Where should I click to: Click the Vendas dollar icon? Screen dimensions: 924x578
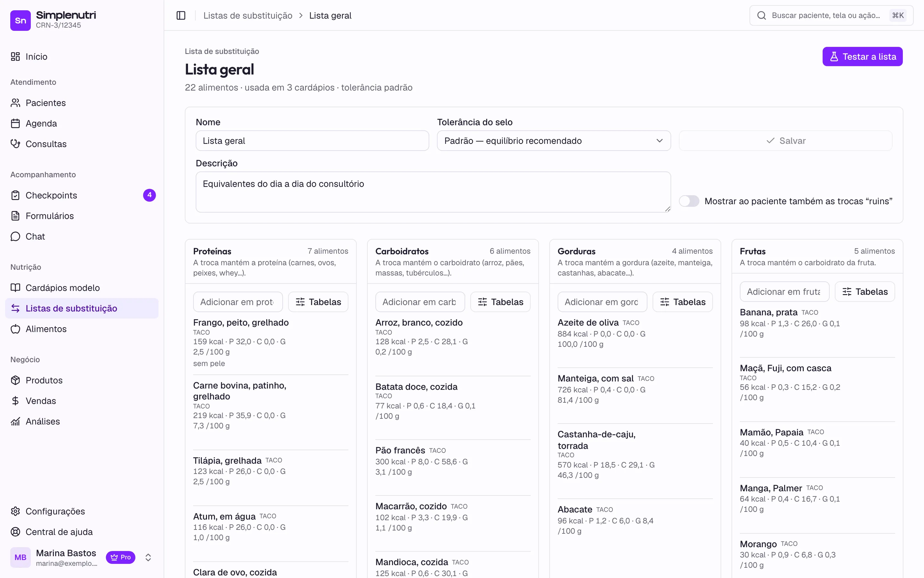[15, 401]
